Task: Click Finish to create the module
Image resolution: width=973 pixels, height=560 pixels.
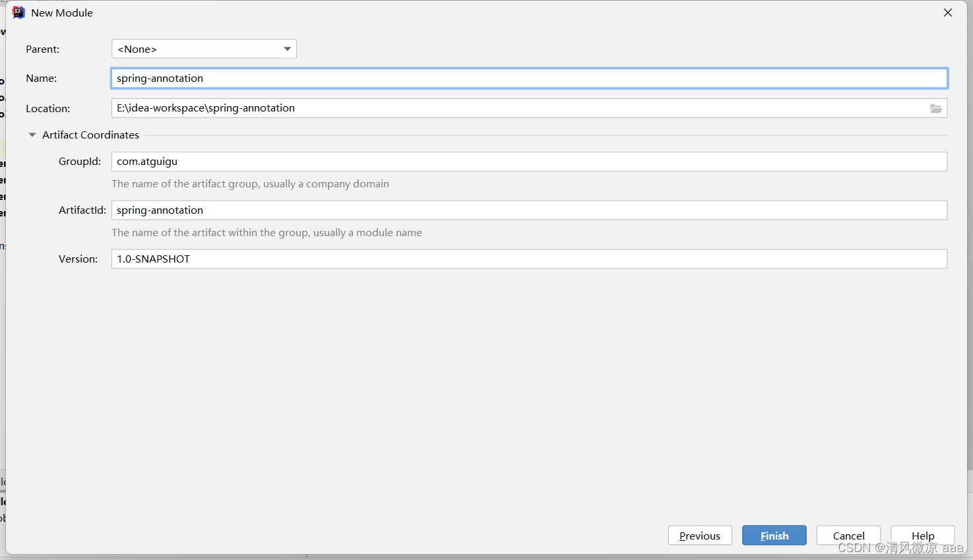Action: pos(774,536)
